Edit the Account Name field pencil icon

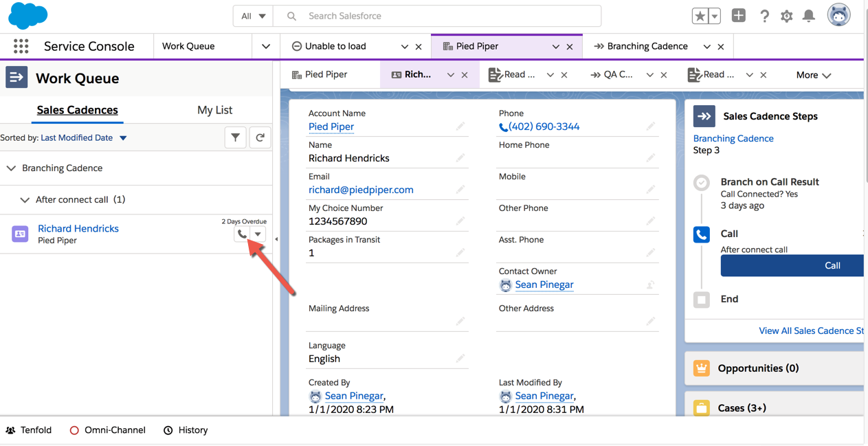tap(460, 126)
